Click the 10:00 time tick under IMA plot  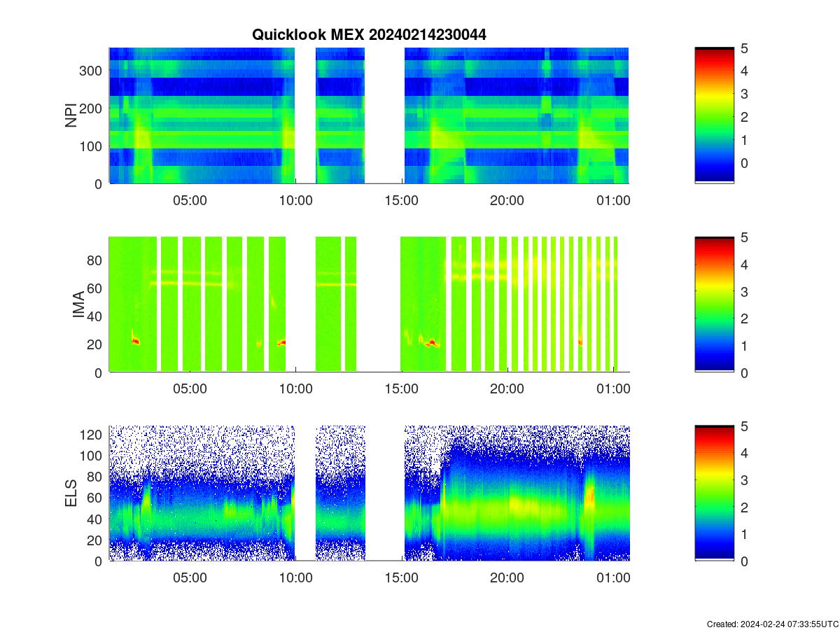click(295, 388)
